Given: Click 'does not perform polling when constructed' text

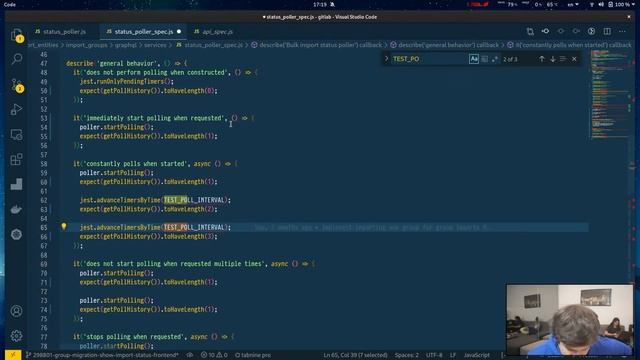Looking at the screenshot, I should coord(156,72).
